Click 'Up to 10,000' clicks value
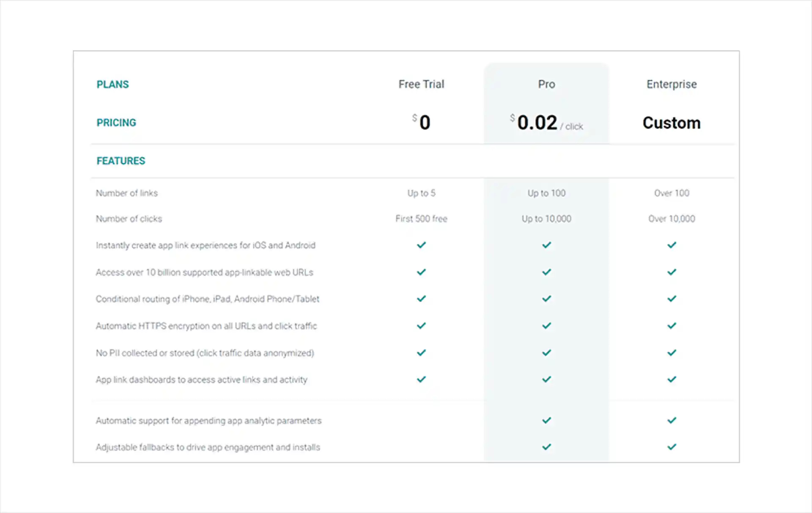The height and width of the screenshot is (513, 812). pos(546,219)
